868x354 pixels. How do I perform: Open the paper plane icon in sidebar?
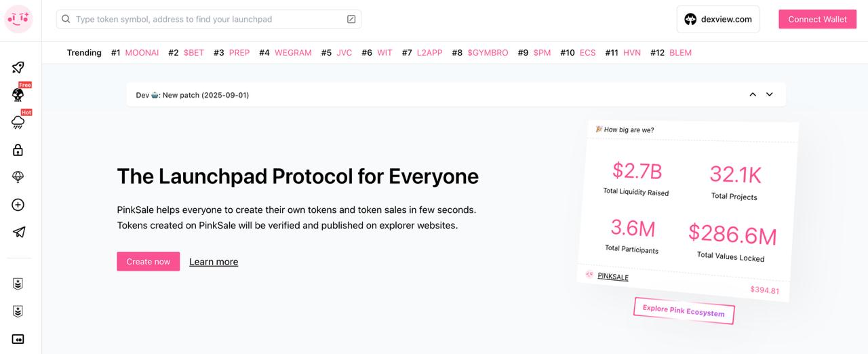(x=18, y=232)
